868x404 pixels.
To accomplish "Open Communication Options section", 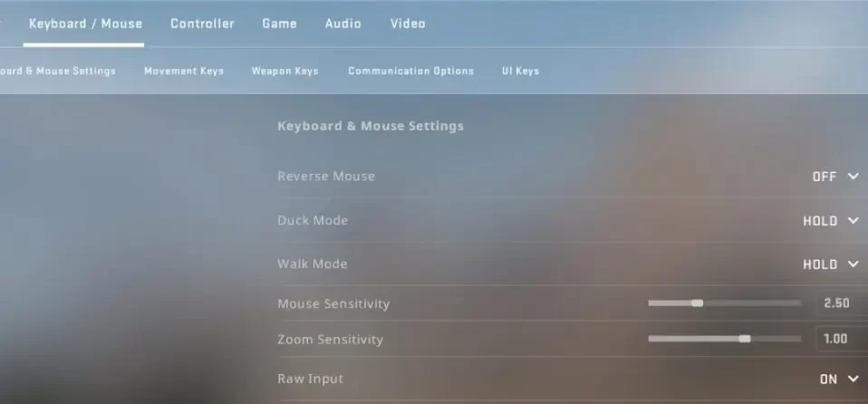I will 410,71.
